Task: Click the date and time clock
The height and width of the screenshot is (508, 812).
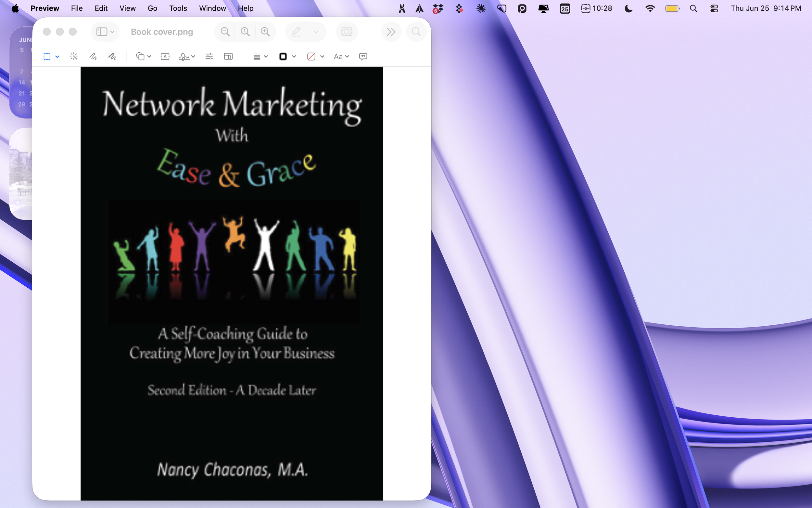Action: [x=766, y=8]
